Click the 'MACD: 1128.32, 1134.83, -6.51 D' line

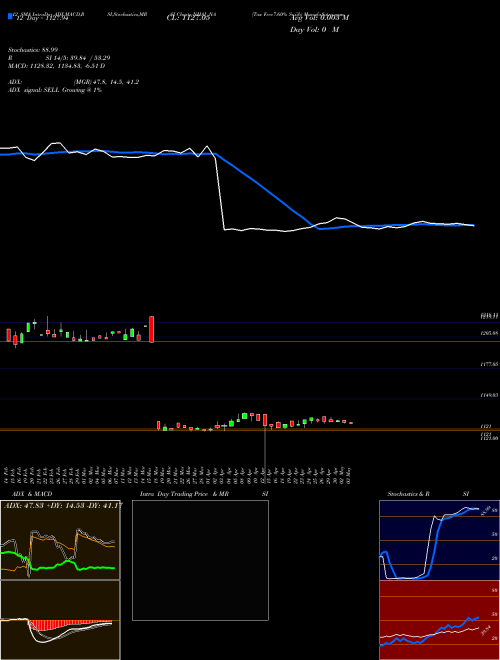[56, 66]
